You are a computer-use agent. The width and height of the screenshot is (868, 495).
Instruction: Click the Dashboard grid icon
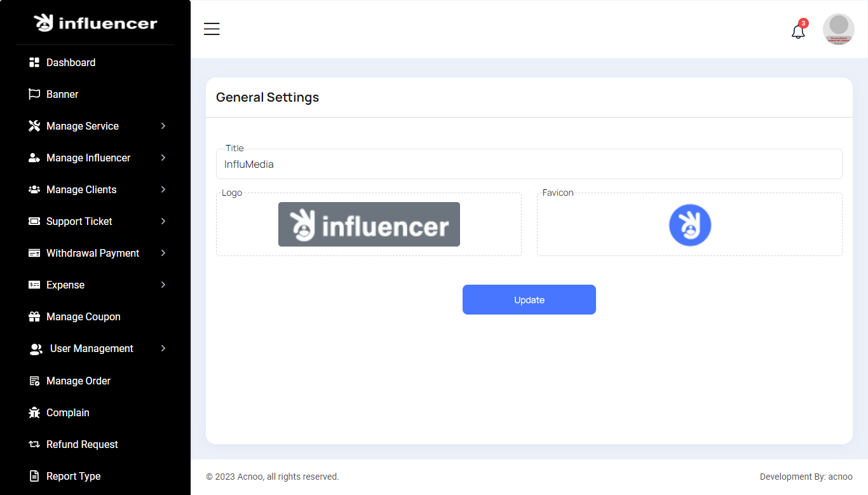pos(34,62)
